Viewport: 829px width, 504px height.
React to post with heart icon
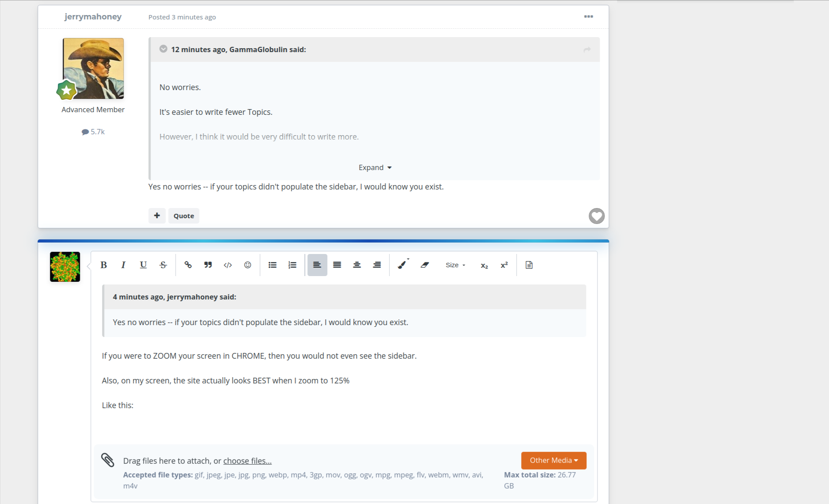pyautogui.click(x=596, y=216)
